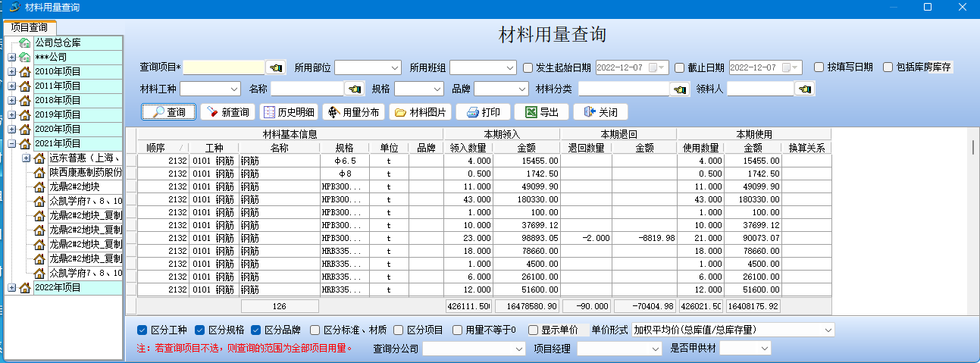The width and height of the screenshot is (980, 363).
Task: Click the lookup icon beside 查询项目 field
Action: [276, 67]
